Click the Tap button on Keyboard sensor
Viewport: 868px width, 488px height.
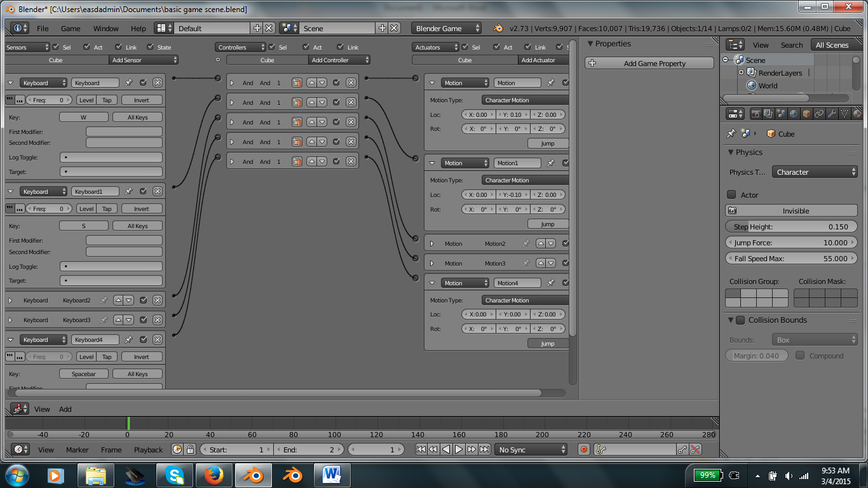(107, 100)
